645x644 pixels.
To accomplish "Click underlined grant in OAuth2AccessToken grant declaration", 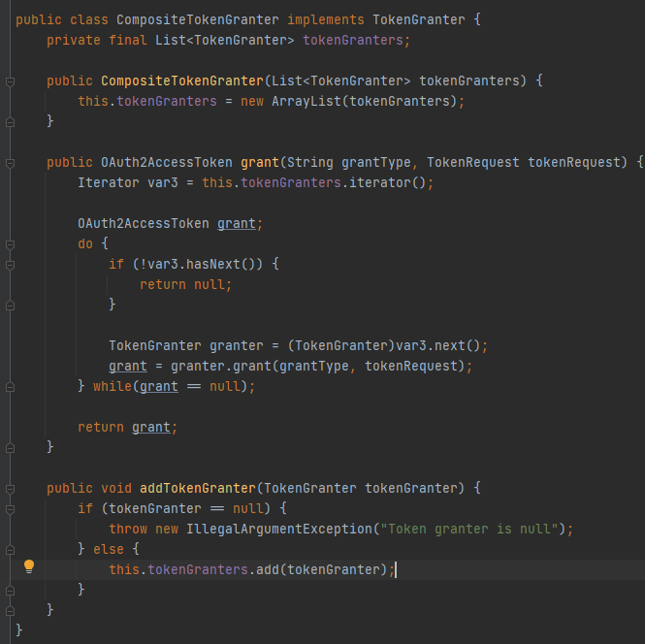I will (236, 224).
